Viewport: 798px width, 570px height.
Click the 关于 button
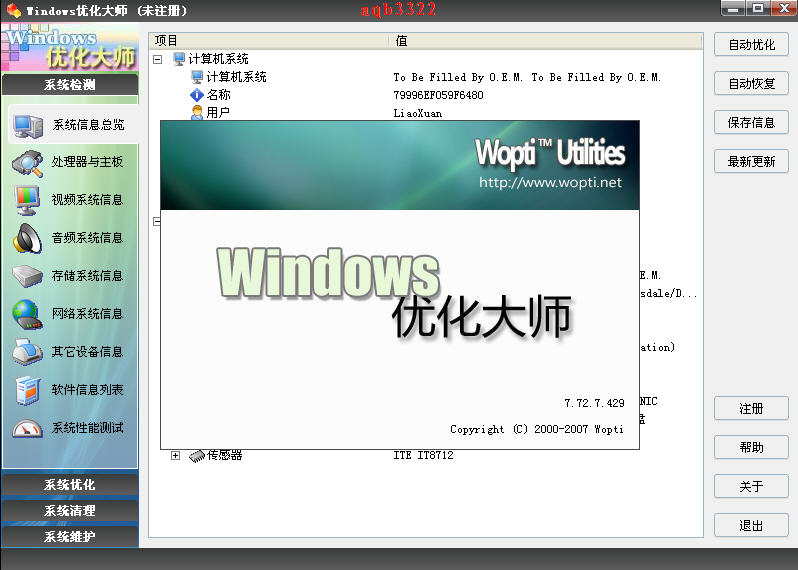click(751, 487)
